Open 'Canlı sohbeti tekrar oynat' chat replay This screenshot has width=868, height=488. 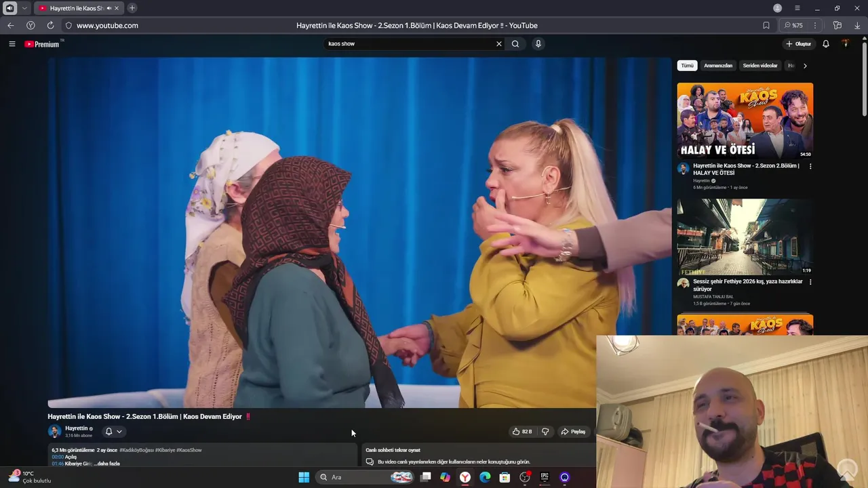click(393, 450)
